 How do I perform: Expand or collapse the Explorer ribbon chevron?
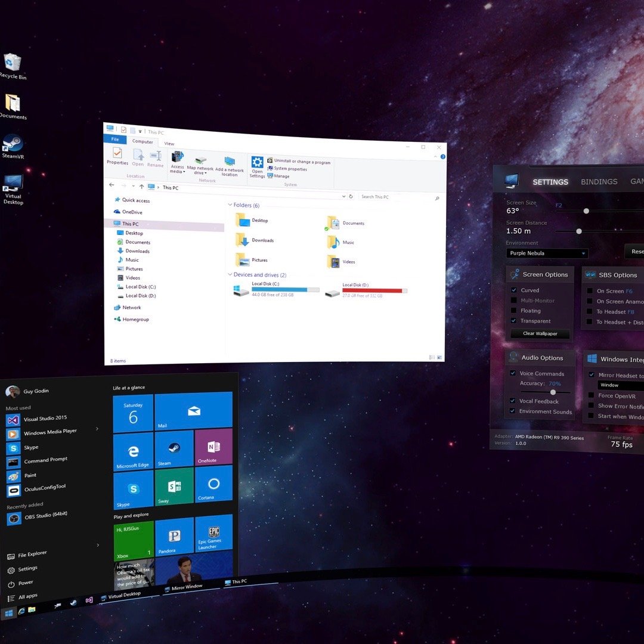click(x=435, y=156)
